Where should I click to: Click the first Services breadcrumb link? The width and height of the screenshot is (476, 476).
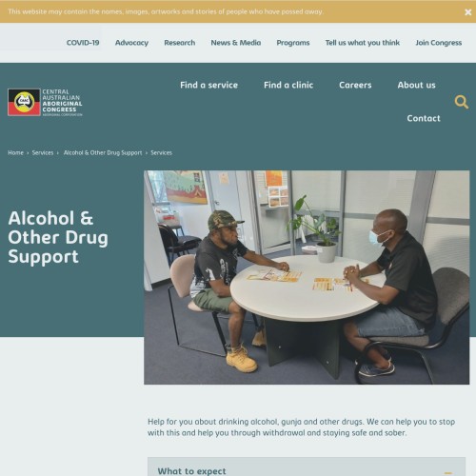(x=43, y=152)
